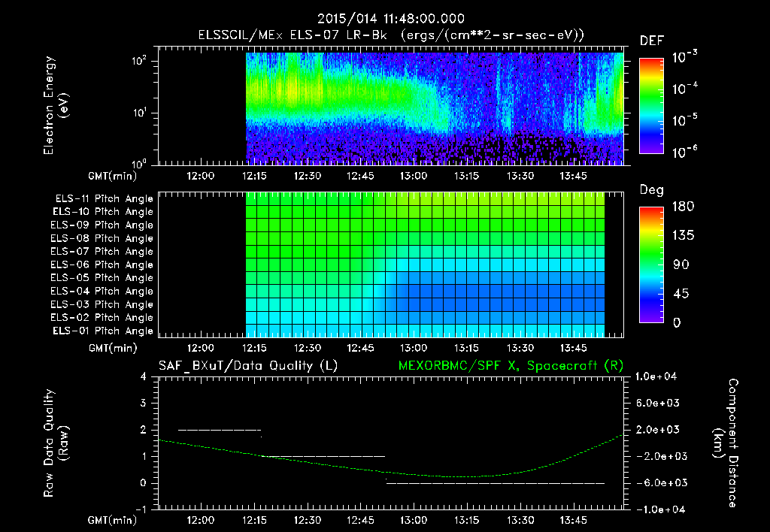The height and width of the screenshot is (532, 770).
Task: Click 12:30 on the pitch angle time axis
Action: tap(308, 348)
